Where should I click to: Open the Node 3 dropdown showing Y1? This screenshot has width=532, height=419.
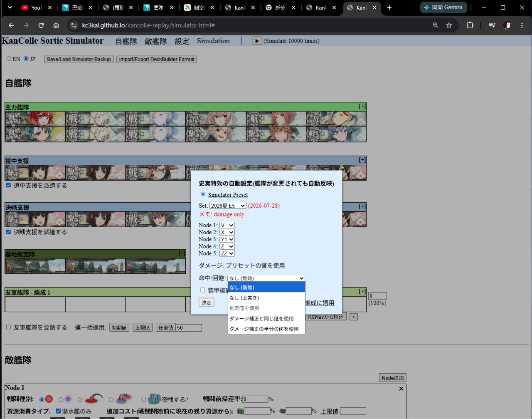coord(227,239)
